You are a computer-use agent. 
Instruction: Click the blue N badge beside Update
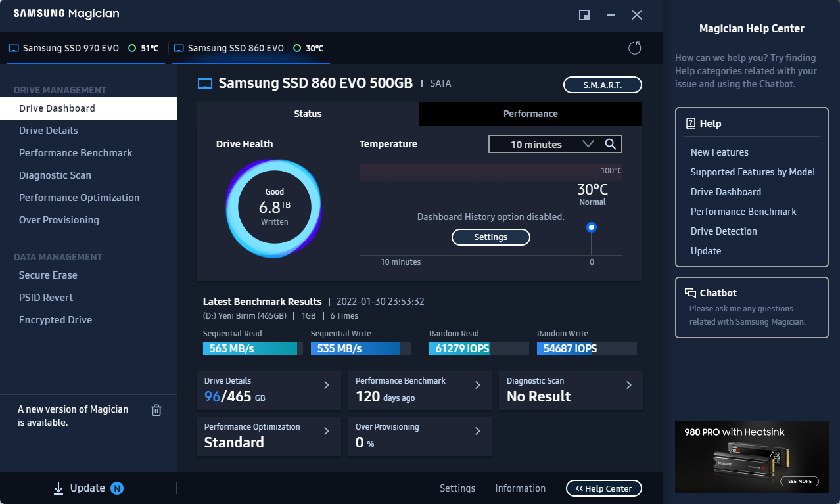(117, 488)
